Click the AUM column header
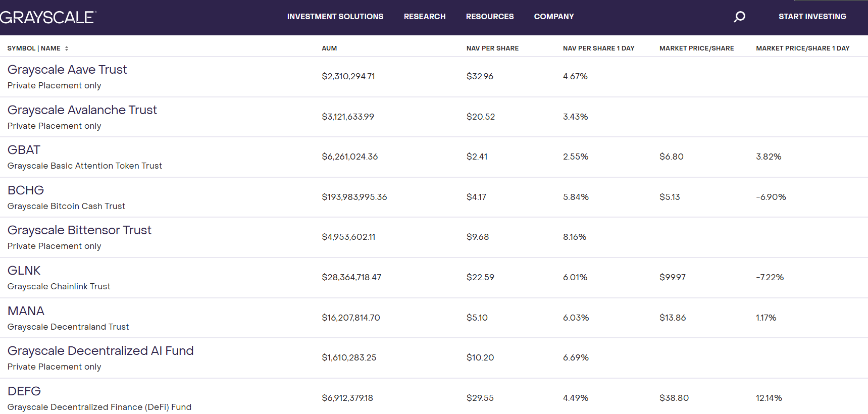Image resolution: width=868 pixels, height=414 pixels. click(x=329, y=48)
